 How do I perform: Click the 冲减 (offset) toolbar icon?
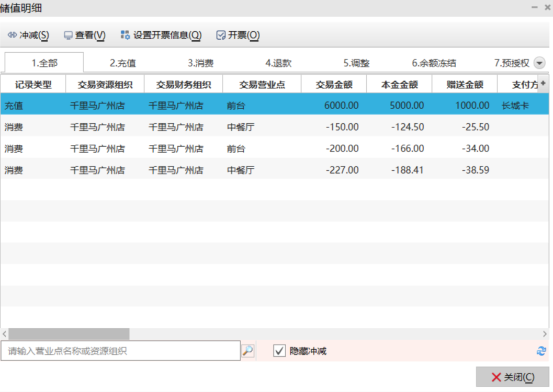[x=13, y=36]
